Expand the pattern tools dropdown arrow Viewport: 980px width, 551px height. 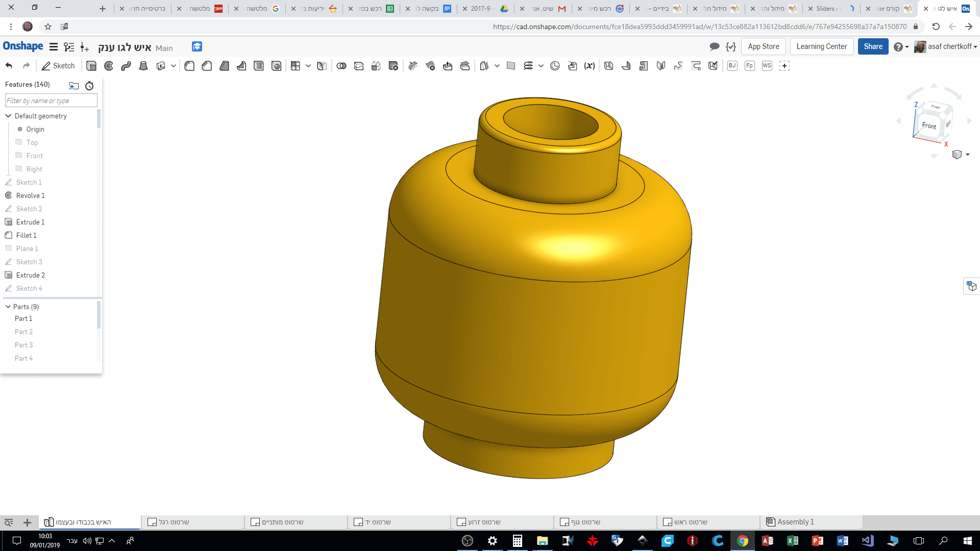point(308,66)
